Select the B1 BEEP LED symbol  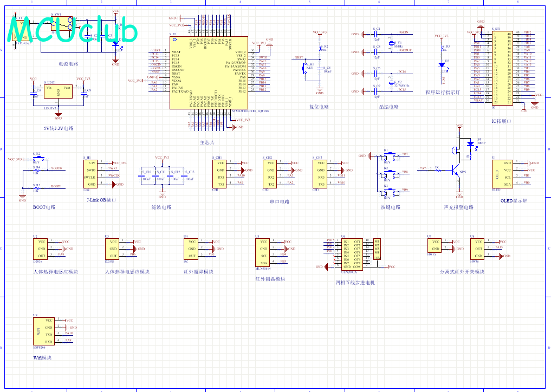[470, 143]
